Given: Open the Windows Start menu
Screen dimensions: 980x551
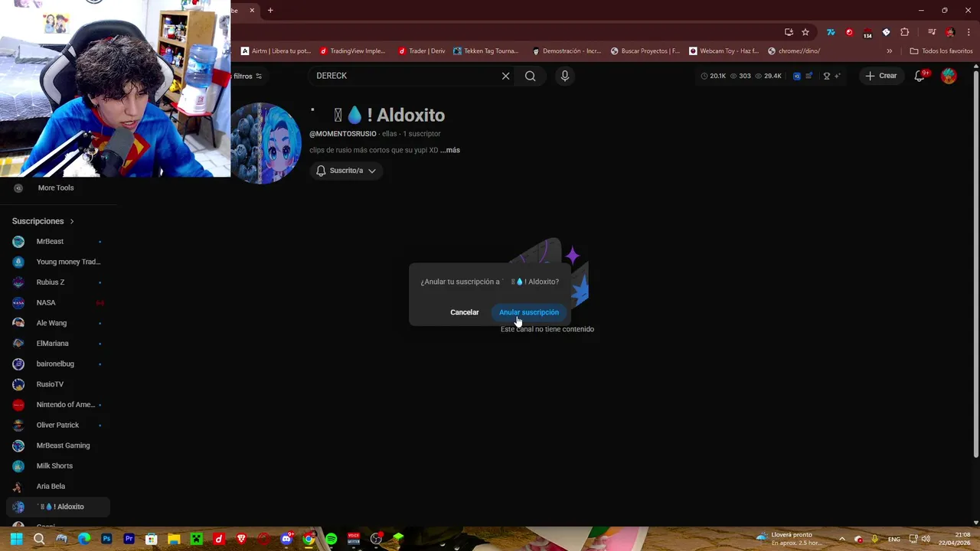Looking at the screenshot, I should click(16, 539).
